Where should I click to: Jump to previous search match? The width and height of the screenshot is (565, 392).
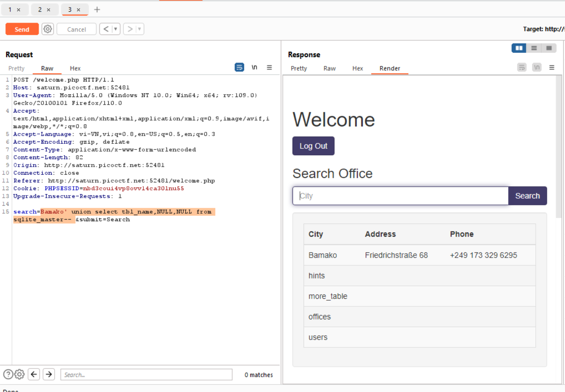click(34, 374)
